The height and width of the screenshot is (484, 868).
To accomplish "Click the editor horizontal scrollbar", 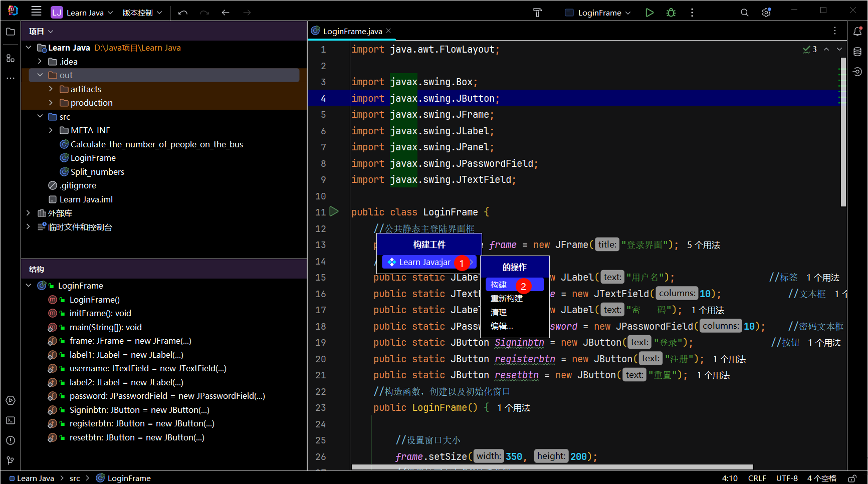I will [552, 467].
